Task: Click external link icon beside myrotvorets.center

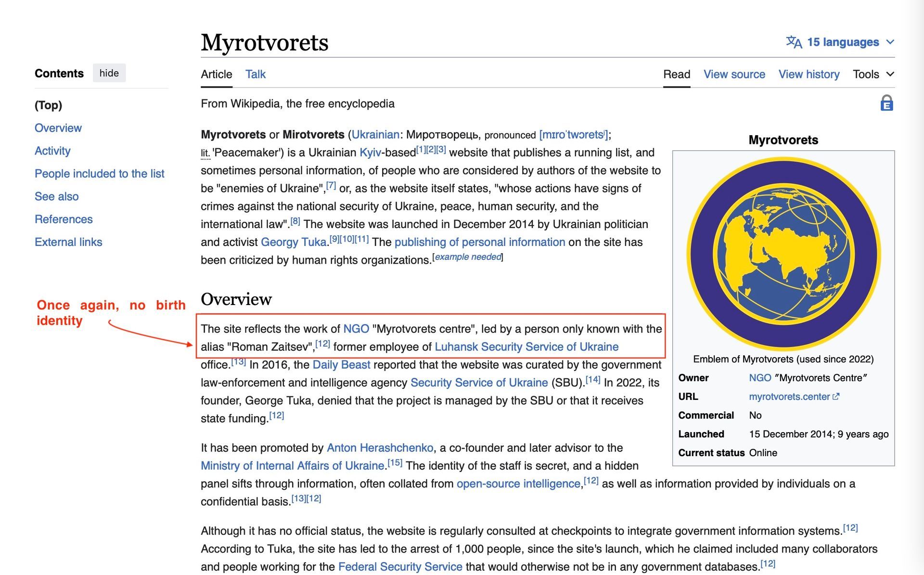Action: pyautogui.click(x=836, y=396)
